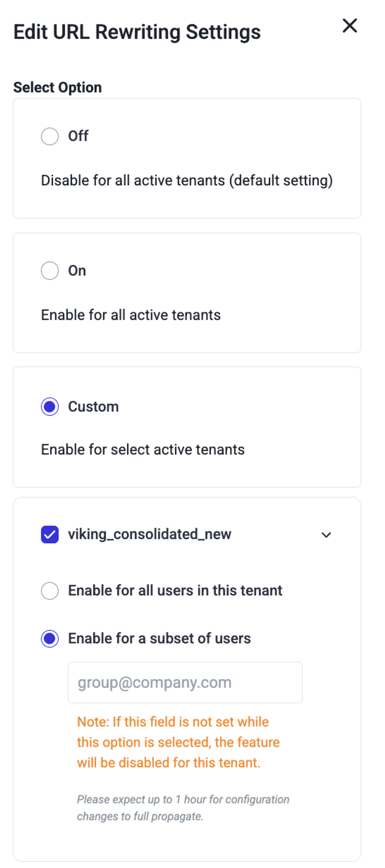Close the Edit URL Rewriting Settings panel
This screenshot has height=868, width=385.
click(x=350, y=26)
